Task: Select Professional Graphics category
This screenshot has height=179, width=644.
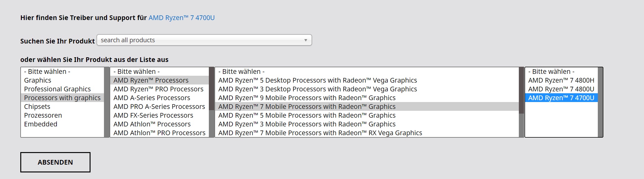Action: 57,89
